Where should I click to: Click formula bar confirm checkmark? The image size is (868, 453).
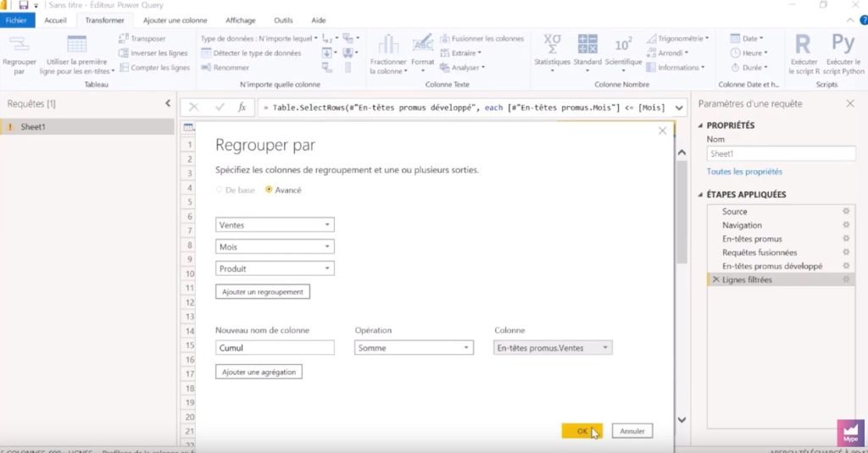220,108
